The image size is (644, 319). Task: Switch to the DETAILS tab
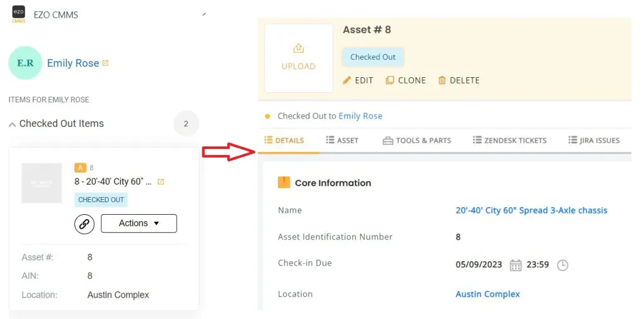(284, 140)
